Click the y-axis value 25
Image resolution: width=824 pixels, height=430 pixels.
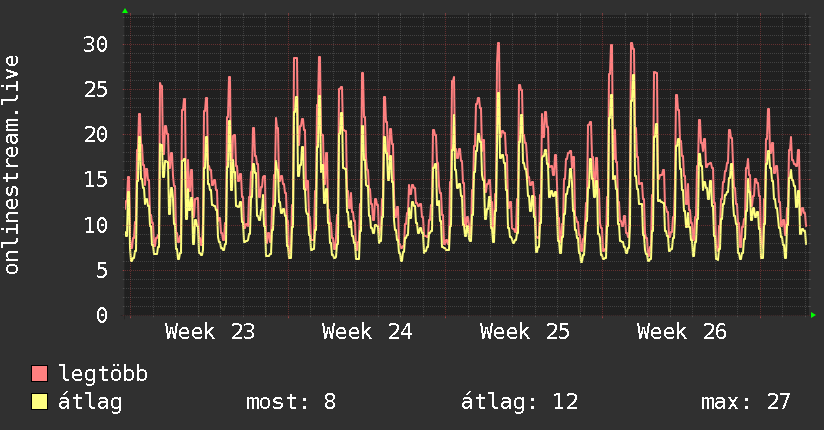pos(96,89)
